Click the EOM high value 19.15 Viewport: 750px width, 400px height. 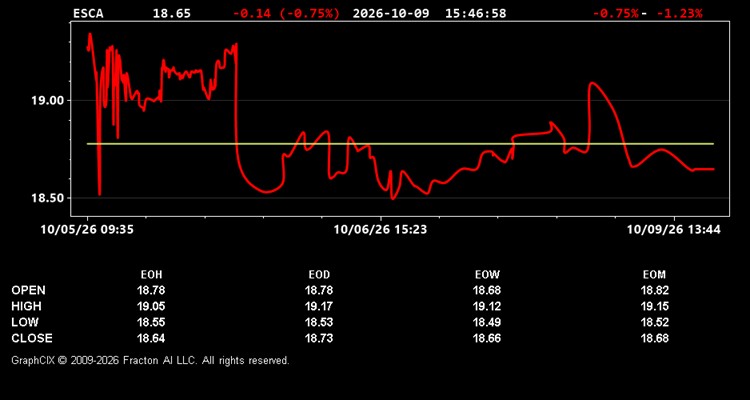click(654, 306)
